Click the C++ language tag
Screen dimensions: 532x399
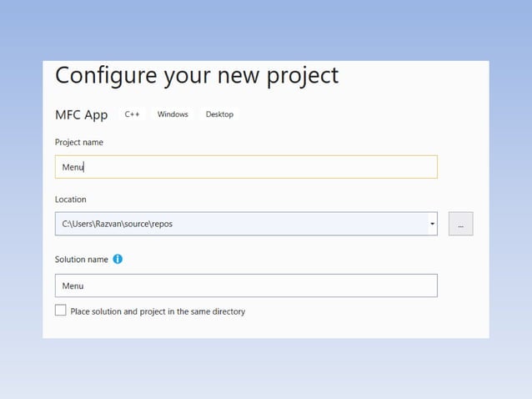133,114
